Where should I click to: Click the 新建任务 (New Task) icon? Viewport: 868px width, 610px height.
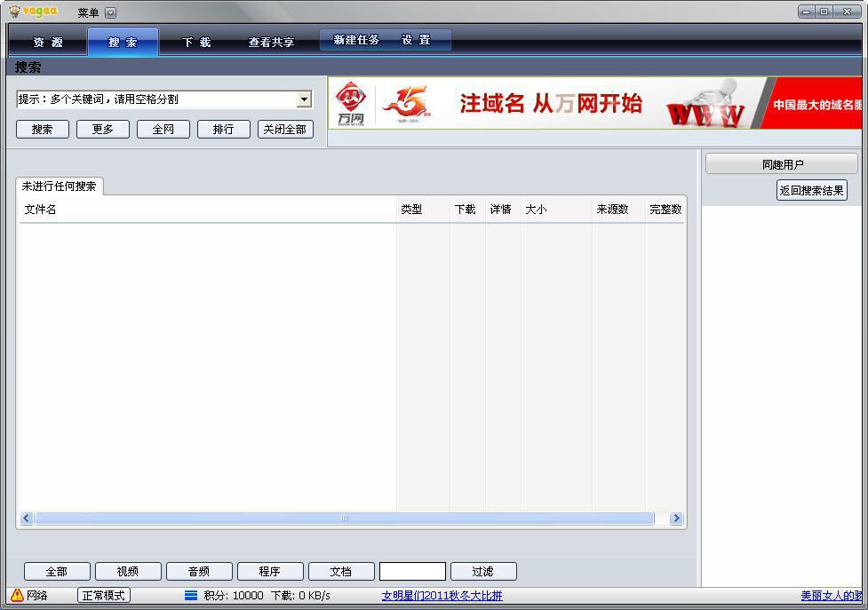[x=356, y=39]
